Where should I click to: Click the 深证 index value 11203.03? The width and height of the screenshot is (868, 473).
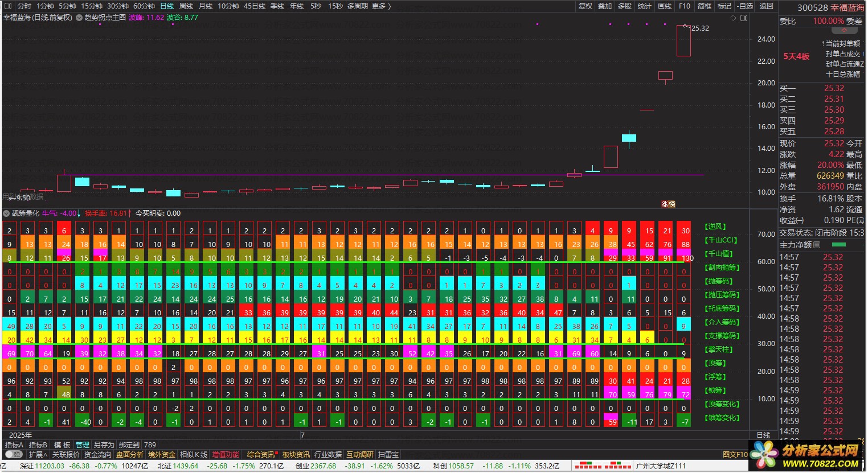[50, 466]
